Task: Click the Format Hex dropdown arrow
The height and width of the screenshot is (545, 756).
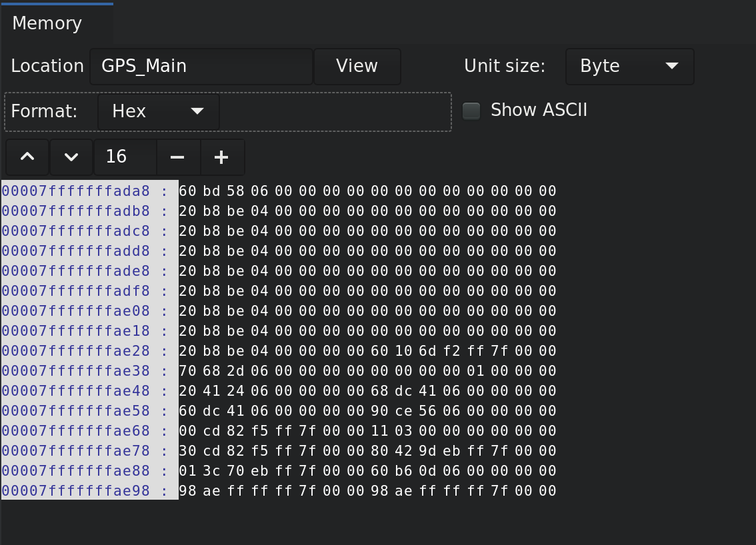Action: click(x=197, y=111)
